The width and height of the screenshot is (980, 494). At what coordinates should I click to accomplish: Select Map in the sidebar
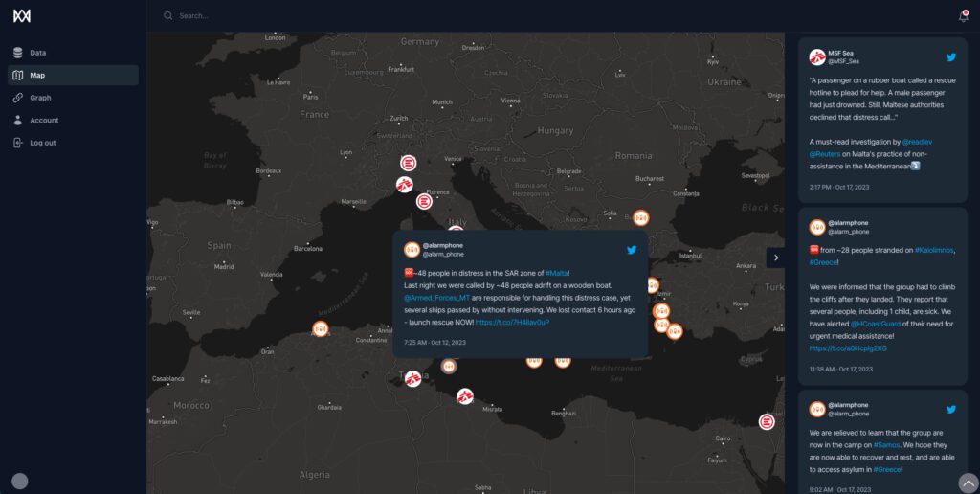(x=37, y=75)
